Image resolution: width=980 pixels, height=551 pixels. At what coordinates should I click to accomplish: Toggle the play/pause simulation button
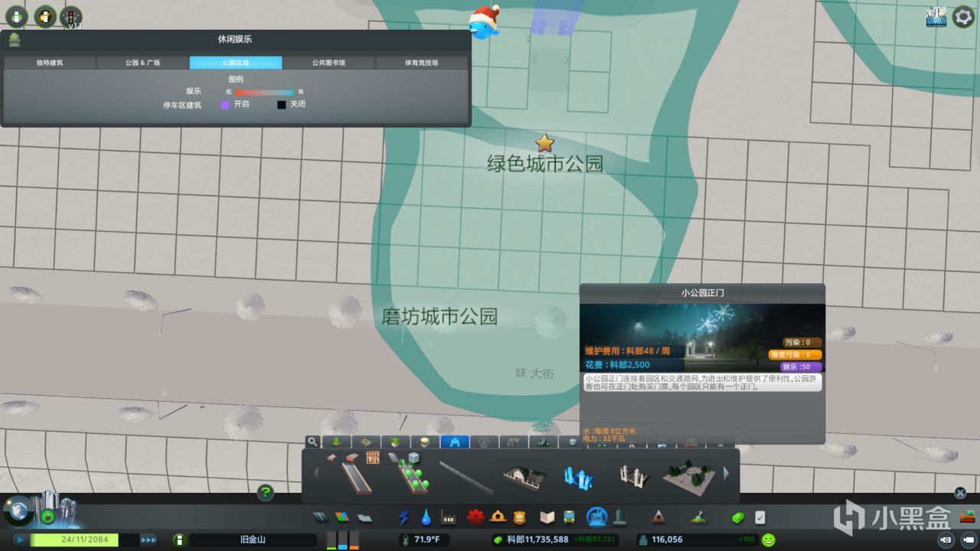pyautogui.click(x=19, y=540)
